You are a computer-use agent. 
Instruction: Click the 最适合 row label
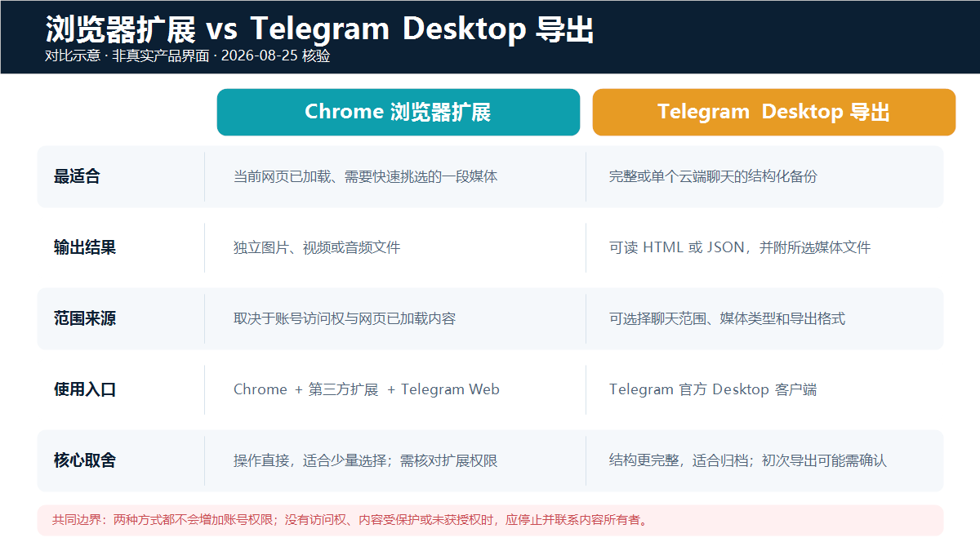tap(78, 176)
